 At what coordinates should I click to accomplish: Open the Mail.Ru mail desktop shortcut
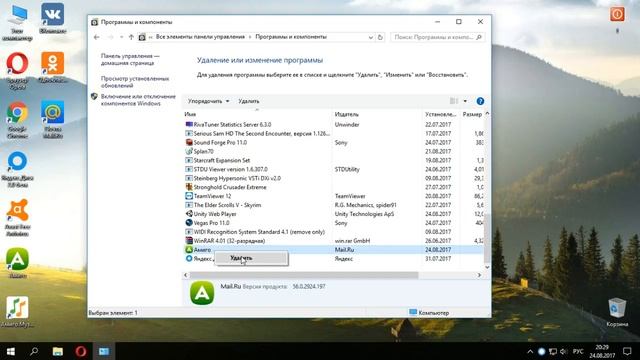[x=52, y=119]
